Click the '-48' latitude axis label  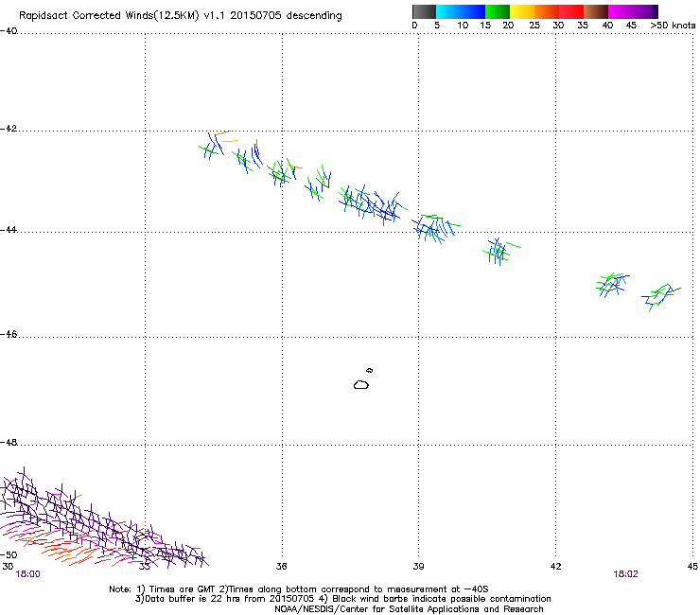[x=9, y=443]
